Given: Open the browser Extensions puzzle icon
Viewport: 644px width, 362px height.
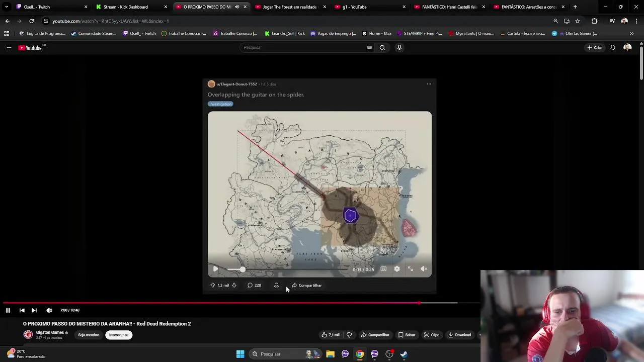Looking at the screenshot, I should tap(595, 21).
